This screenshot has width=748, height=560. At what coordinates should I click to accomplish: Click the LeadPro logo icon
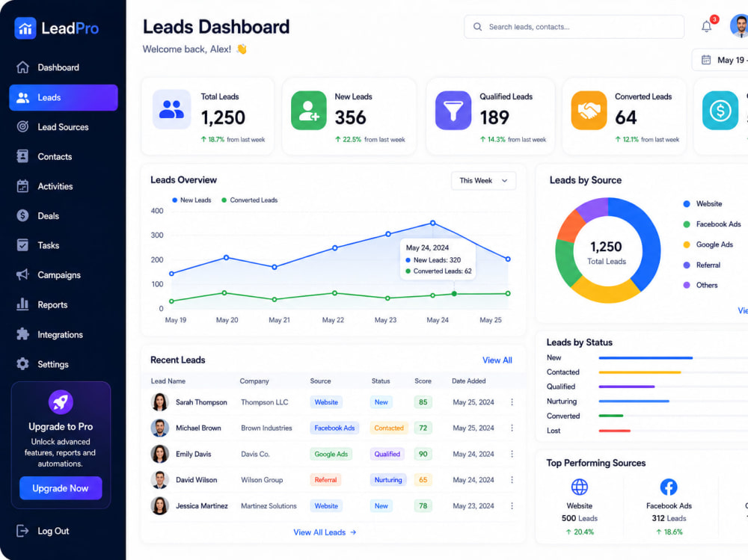pyautogui.click(x=25, y=28)
